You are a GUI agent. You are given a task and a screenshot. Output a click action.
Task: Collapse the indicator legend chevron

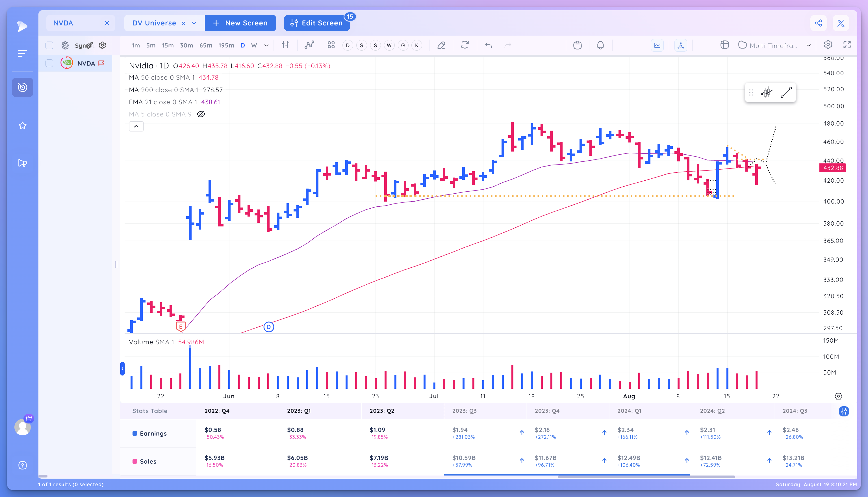pos(136,127)
